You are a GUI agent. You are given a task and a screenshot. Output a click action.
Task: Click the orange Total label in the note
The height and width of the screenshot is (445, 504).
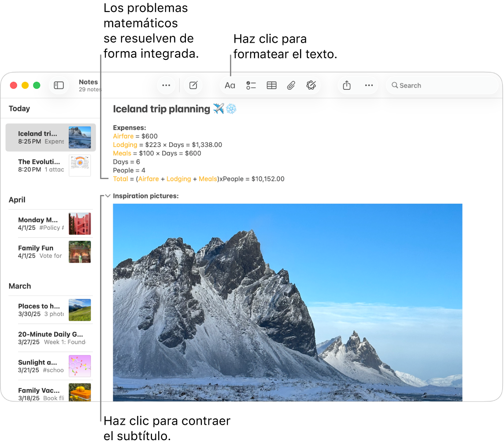point(120,179)
